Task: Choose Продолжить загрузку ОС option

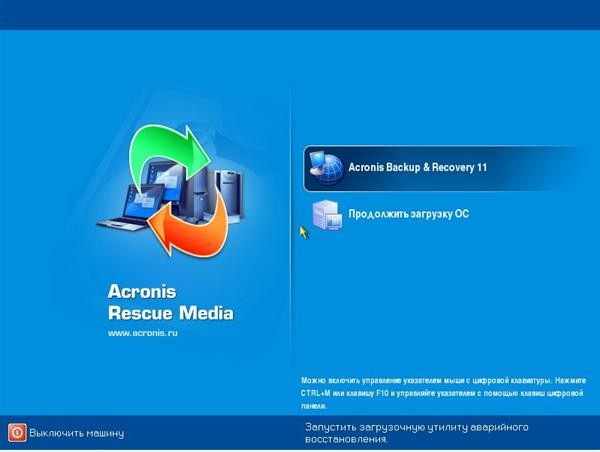Action: pos(408,214)
